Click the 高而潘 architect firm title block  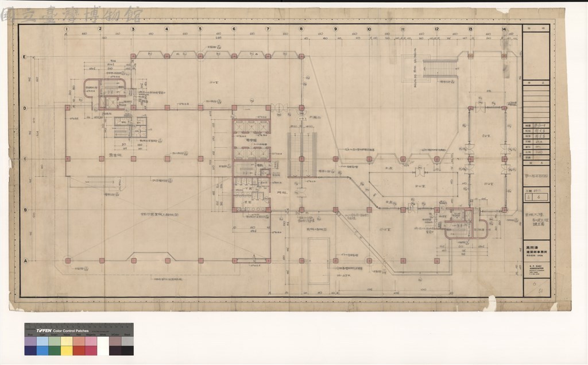pos(537,249)
